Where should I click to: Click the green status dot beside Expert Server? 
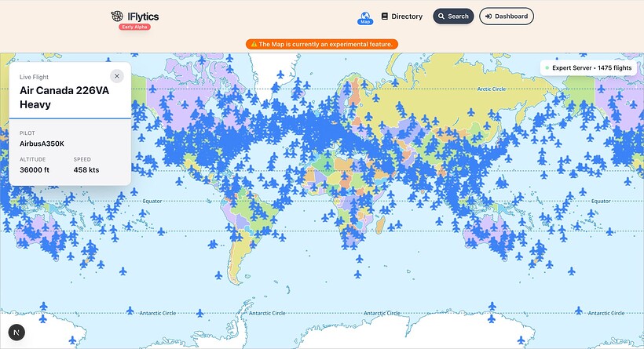coord(547,68)
